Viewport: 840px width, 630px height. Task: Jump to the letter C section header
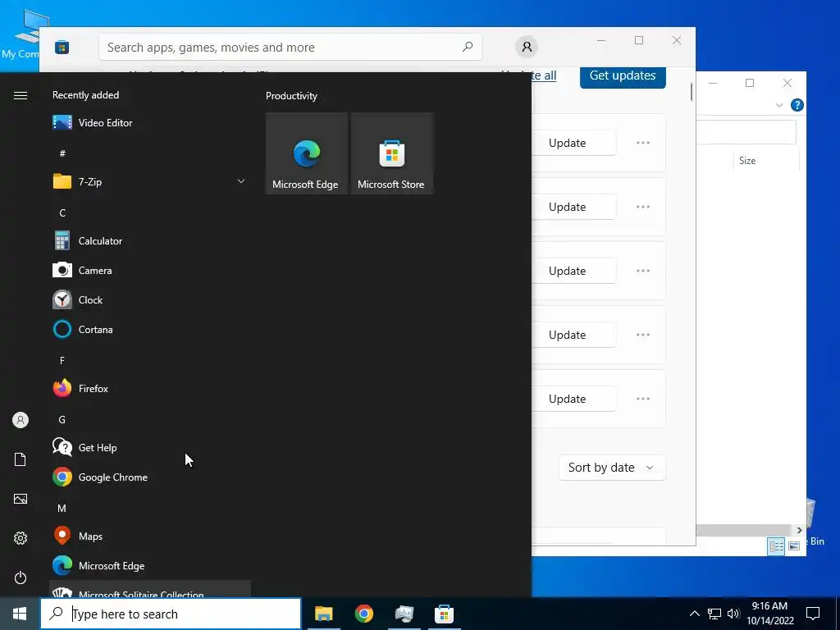[x=62, y=213]
